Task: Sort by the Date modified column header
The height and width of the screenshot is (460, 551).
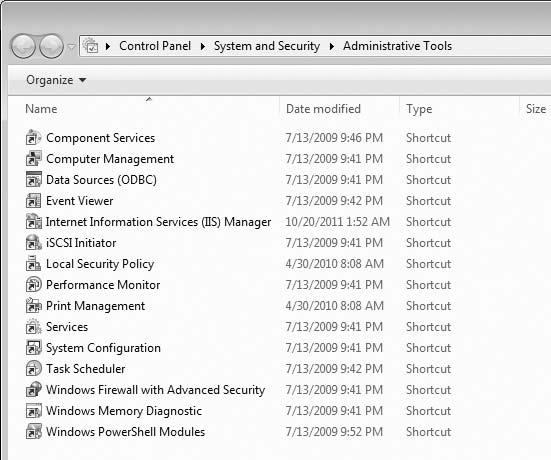Action: point(323,109)
